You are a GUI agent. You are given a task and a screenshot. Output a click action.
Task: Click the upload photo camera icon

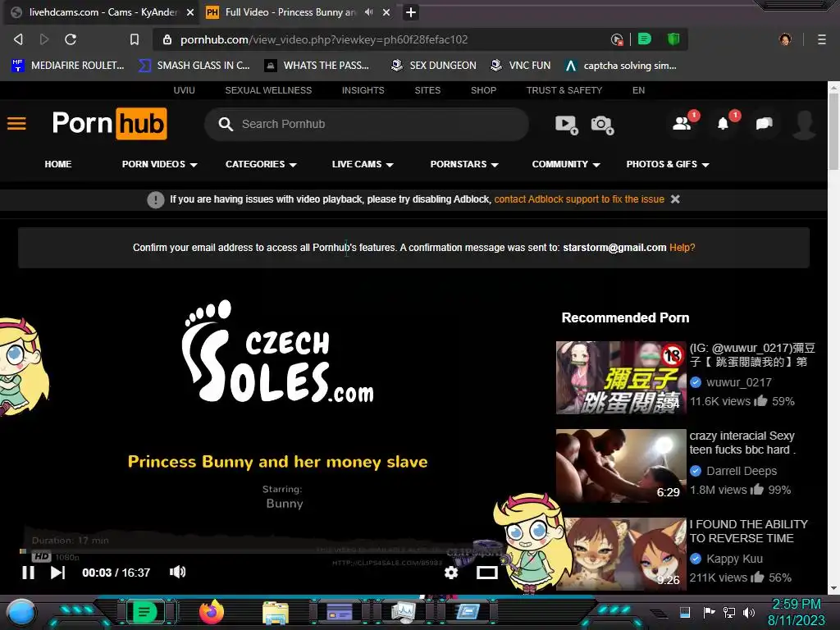602,125
